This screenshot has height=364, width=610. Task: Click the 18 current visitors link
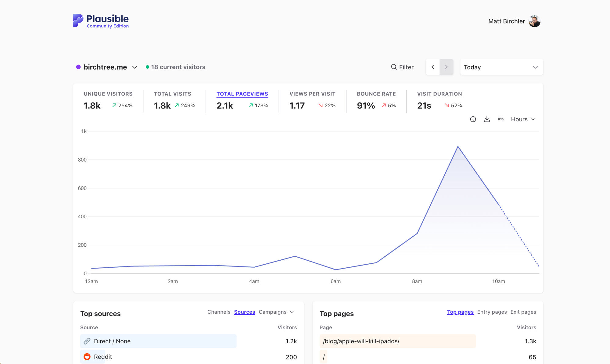click(178, 67)
